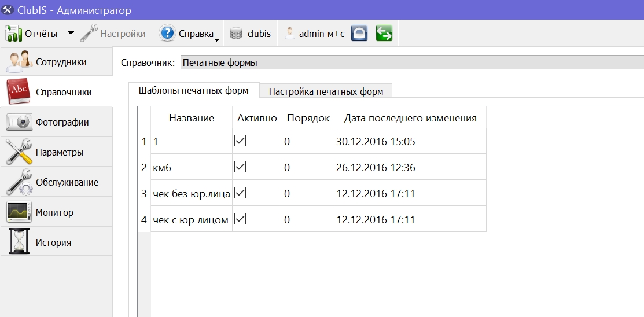Open the Параметры sidebar label
Image resolution: width=644 pixels, height=317 pixels.
tap(60, 152)
